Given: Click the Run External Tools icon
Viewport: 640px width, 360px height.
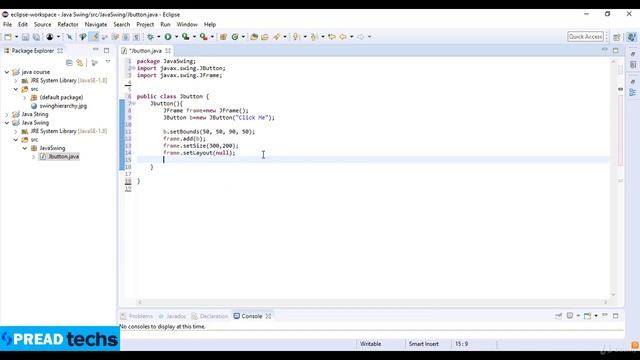Looking at the screenshot, I should [x=203, y=37].
